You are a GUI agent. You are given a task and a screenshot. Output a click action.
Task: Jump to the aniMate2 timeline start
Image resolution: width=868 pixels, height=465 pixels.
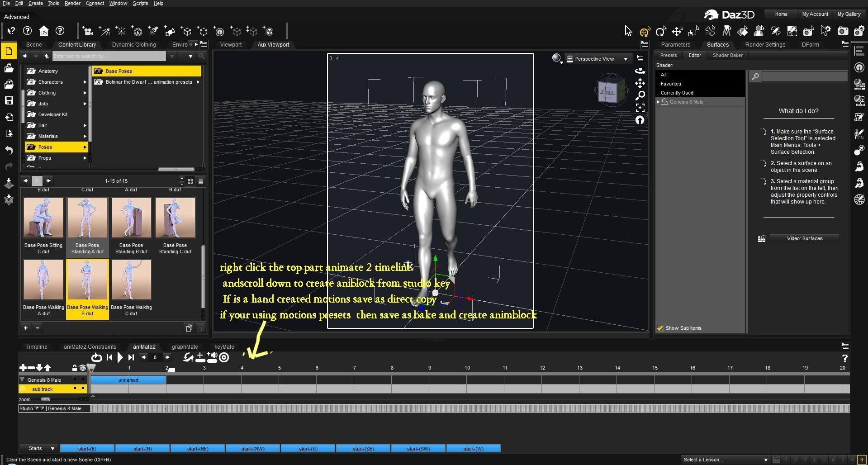click(109, 357)
